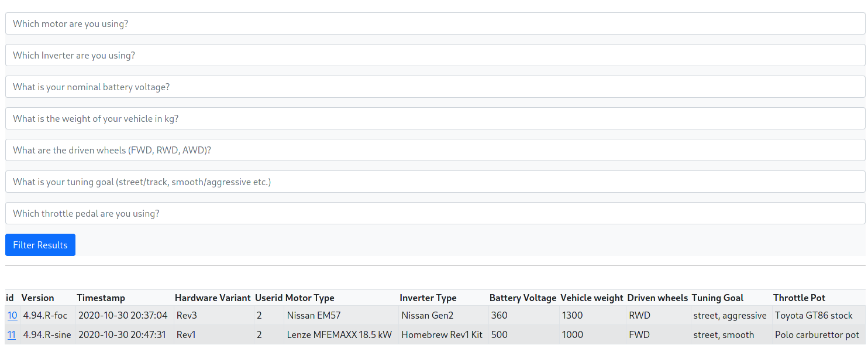This screenshot has width=868, height=345.
Task: Focus the inverter question field
Action: (x=435, y=56)
